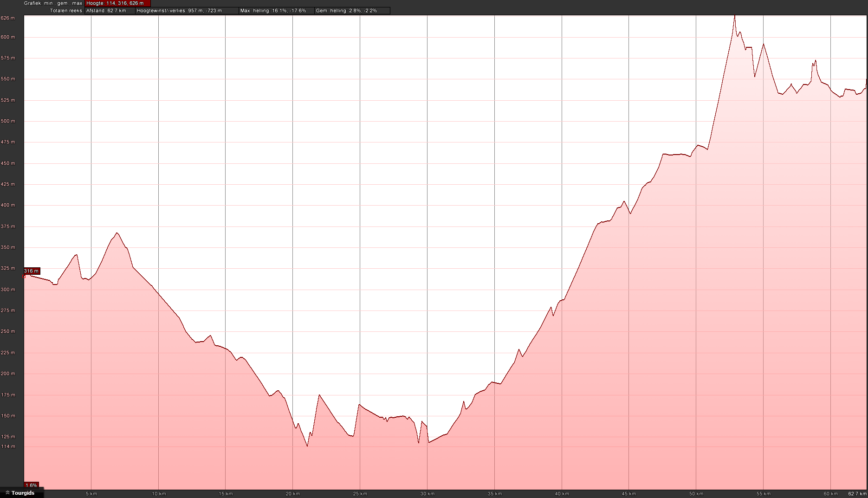Click the 500 m label on elevation axis
Viewport: 868px width, 498px height.
click(8, 121)
